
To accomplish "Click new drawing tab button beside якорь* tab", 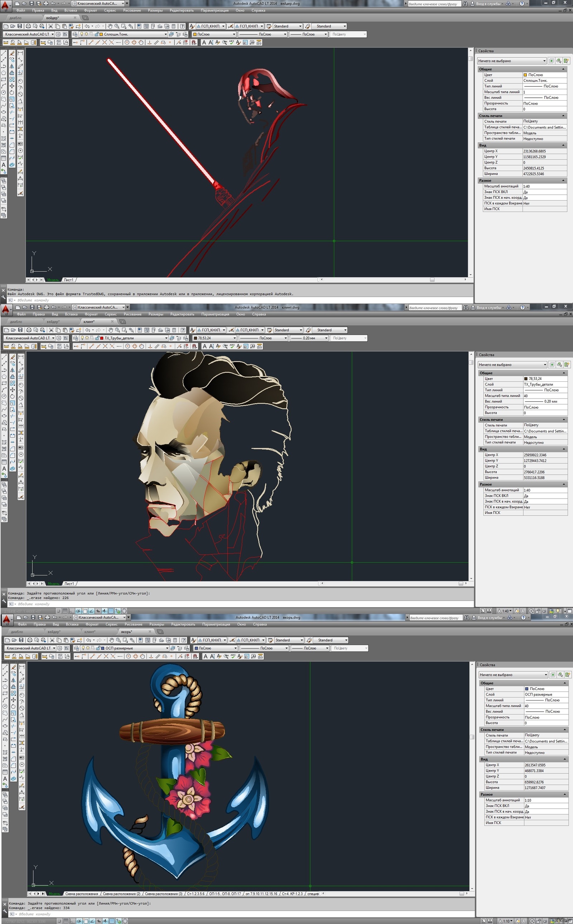I will 160,631.
